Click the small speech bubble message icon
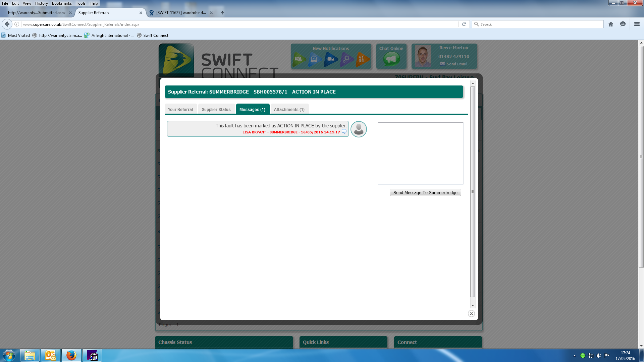 pyautogui.click(x=344, y=132)
